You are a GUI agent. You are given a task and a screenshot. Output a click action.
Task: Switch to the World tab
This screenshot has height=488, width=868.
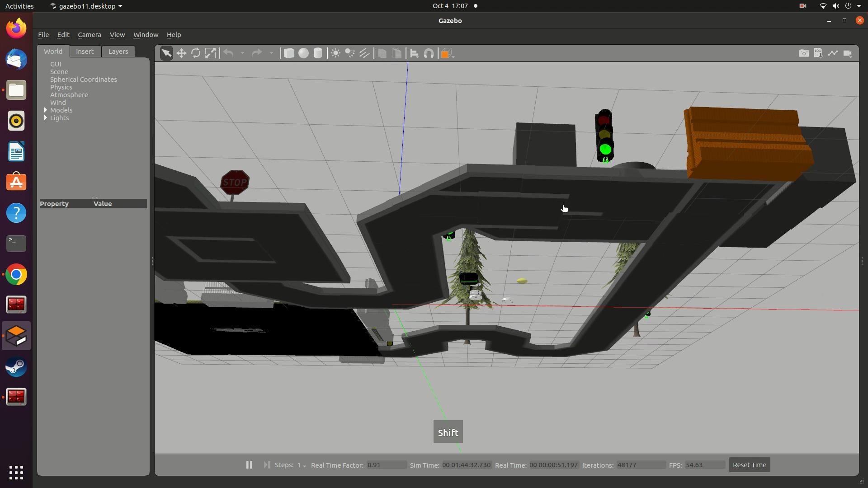pos(53,52)
